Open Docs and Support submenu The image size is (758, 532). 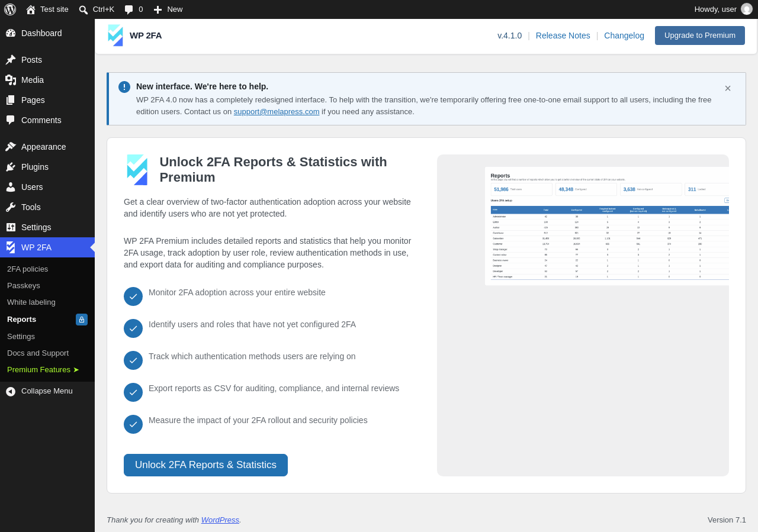point(38,353)
